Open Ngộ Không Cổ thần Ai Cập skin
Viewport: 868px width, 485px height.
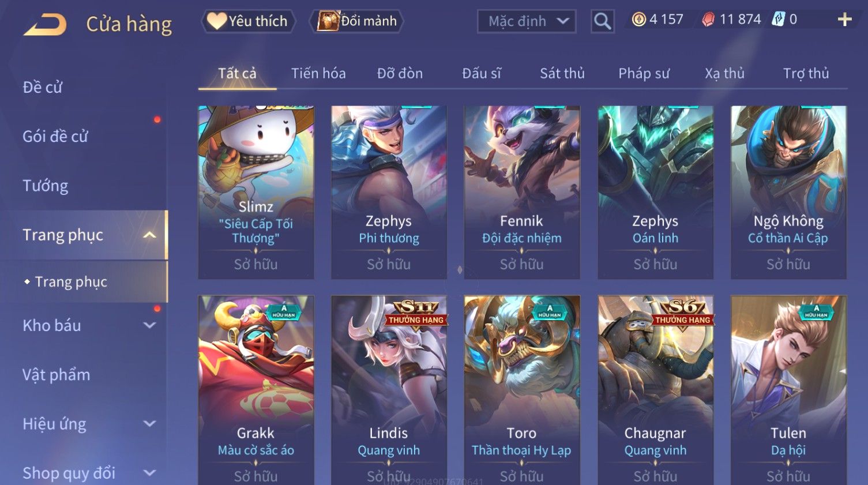point(788,192)
